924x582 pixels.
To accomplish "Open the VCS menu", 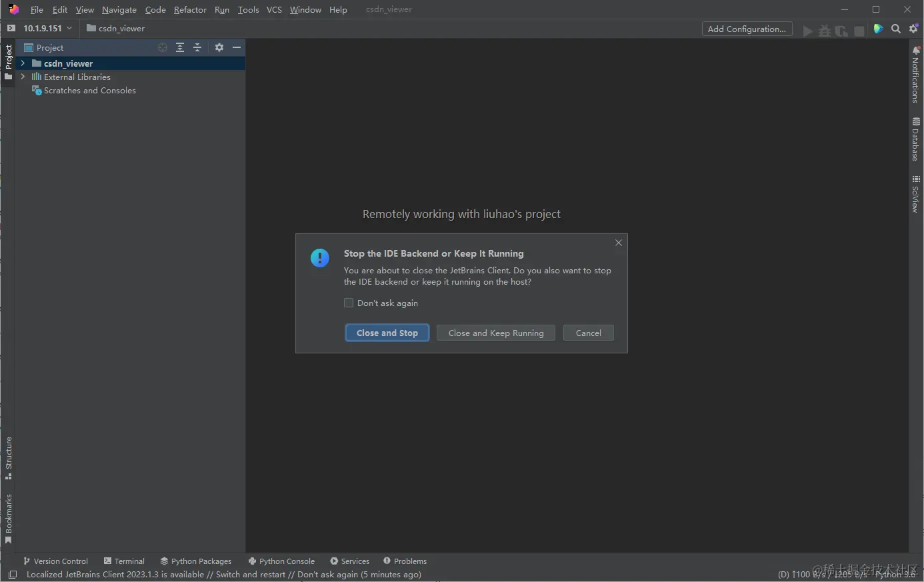I will [274, 9].
